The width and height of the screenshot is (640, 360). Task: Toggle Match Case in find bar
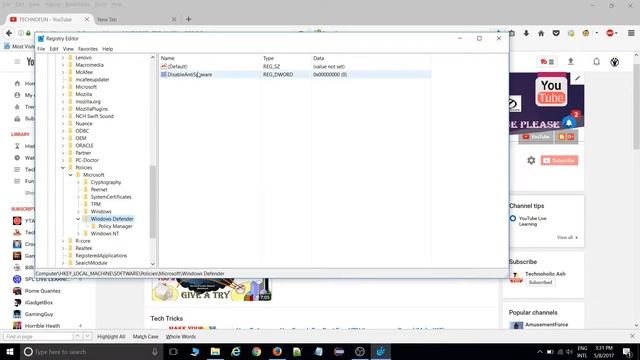pos(145,337)
